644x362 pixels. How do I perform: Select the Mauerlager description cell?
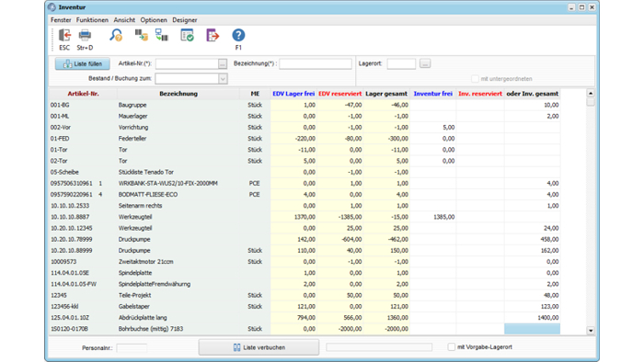tap(133, 116)
